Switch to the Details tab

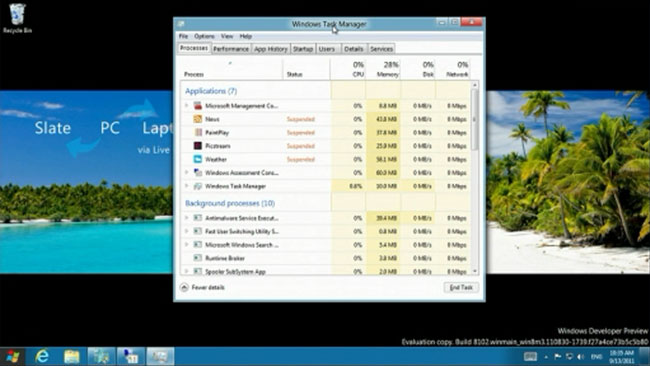(354, 49)
